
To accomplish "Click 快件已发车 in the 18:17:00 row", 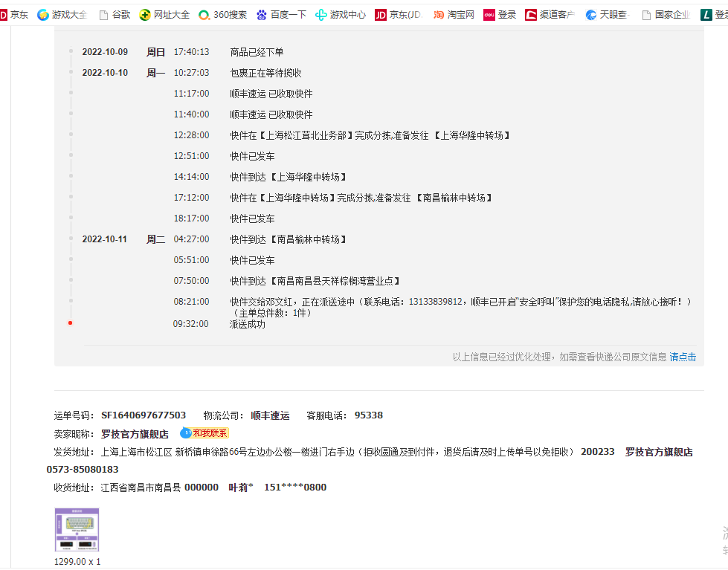I will pyautogui.click(x=253, y=218).
